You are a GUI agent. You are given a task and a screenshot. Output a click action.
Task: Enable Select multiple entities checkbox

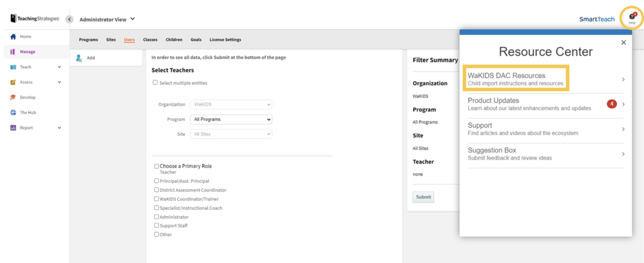click(155, 83)
